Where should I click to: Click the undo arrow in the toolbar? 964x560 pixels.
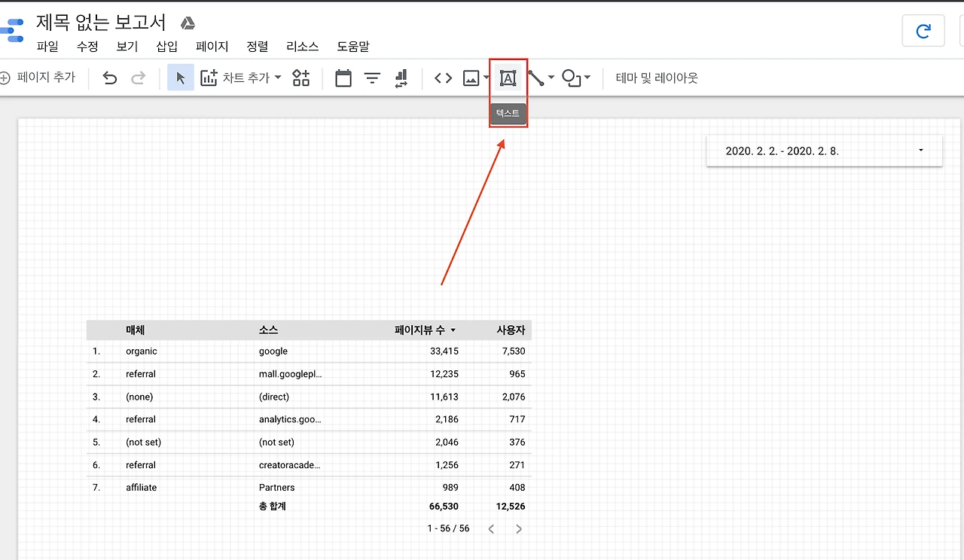tap(110, 78)
